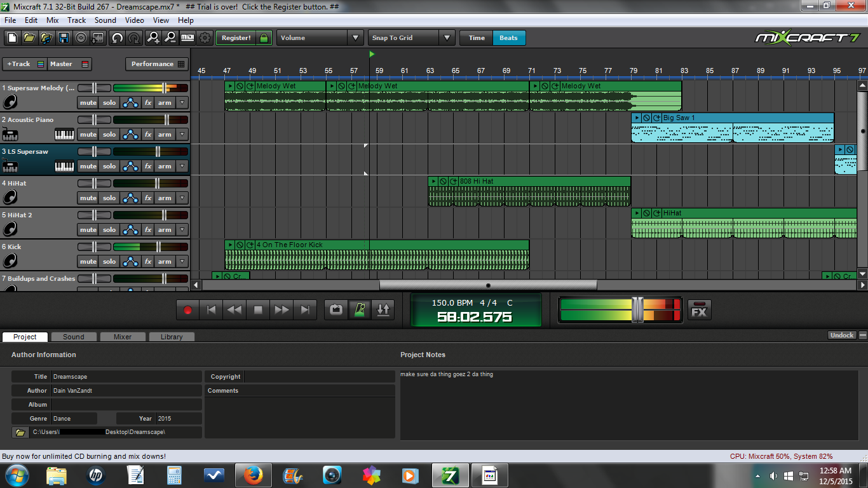Click the Burn CD disc icon

point(81,38)
